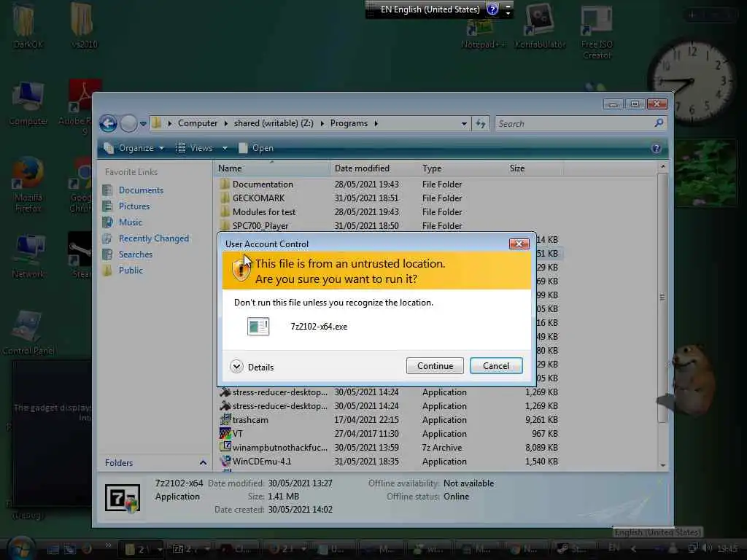Open the Free ISO Creator desktop shortcut

click(597, 32)
